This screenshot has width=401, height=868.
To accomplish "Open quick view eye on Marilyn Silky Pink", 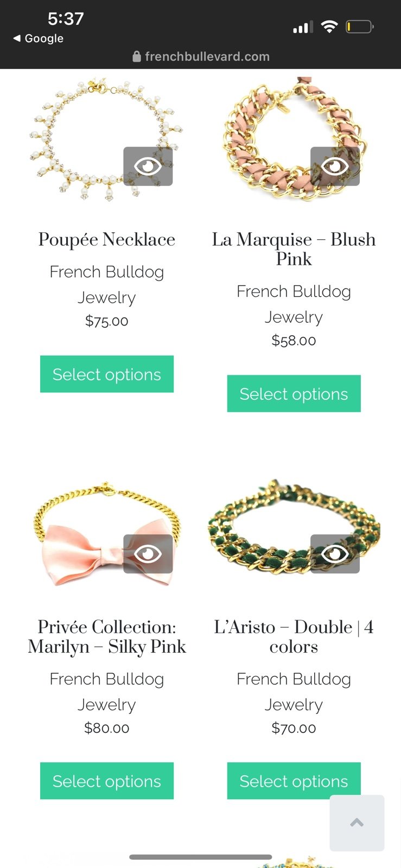I will [148, 554].
